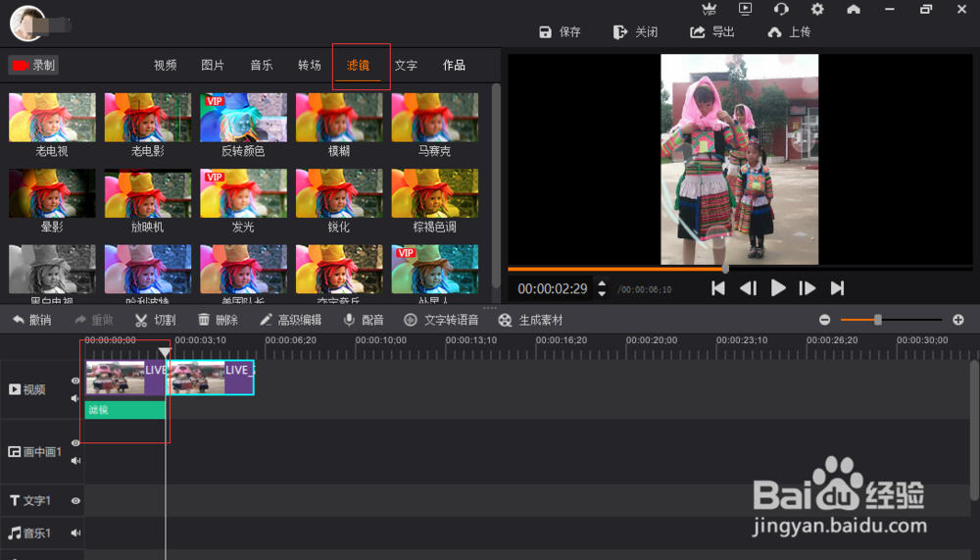
Task: Mute the 画中画1 track speaker
Action: (x=75, y=461)
